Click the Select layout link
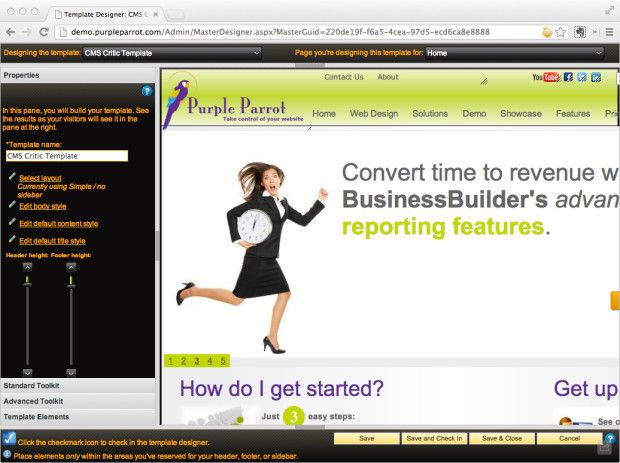The image size is (620, 463). [40, 178]
